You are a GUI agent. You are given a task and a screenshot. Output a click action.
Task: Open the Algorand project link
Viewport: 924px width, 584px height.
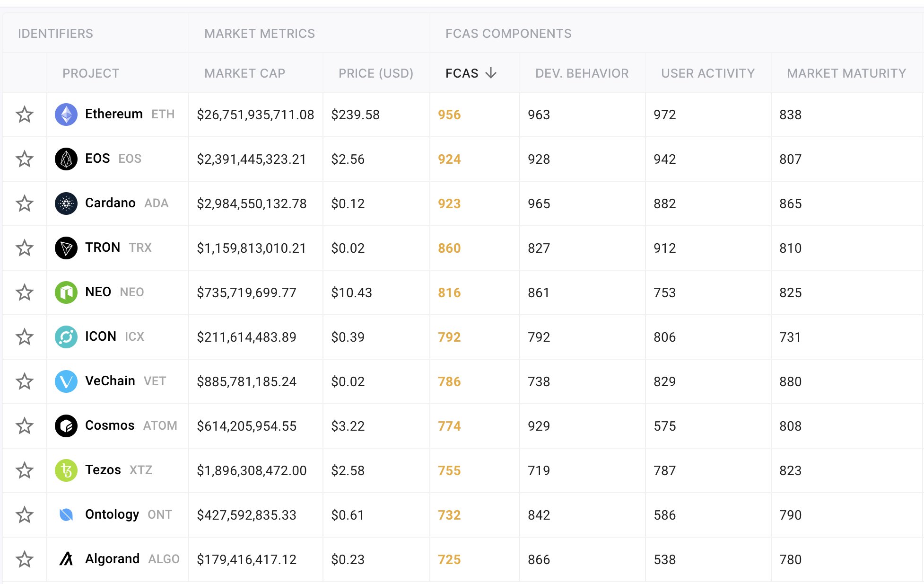pyautogui.click(x=112, y=559)
